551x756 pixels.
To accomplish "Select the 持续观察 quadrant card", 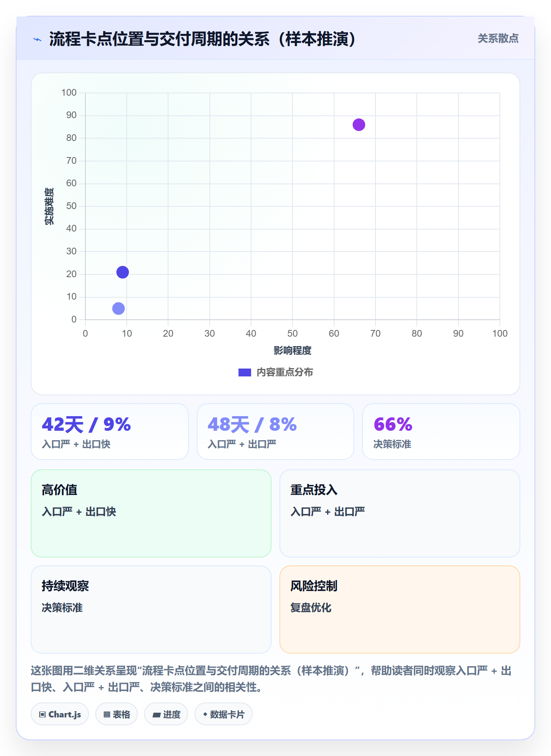I will 151,610.
